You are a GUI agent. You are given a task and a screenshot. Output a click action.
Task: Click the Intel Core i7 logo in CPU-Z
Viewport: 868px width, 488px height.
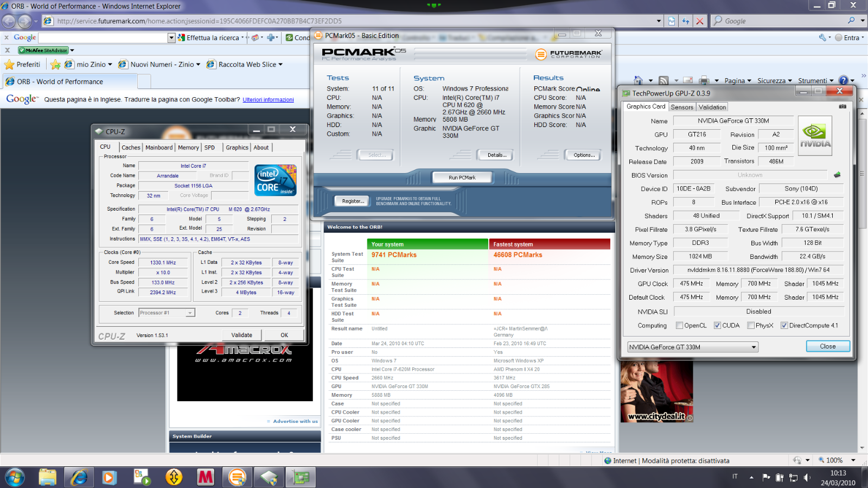click(x=276, y=180)
